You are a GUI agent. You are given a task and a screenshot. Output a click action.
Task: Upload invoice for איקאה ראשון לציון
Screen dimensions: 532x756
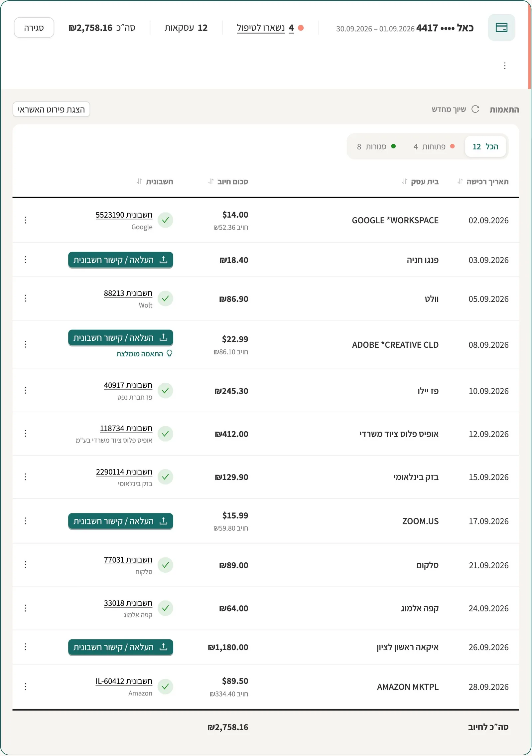pyautogui.click(x=121, y=647)
